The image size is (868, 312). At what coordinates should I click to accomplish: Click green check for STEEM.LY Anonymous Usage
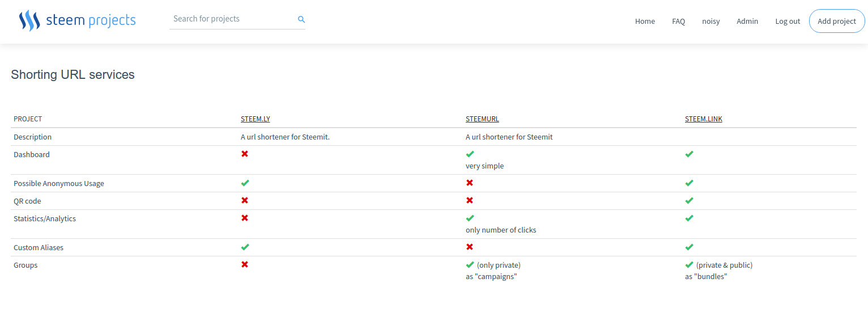(245, 183)
